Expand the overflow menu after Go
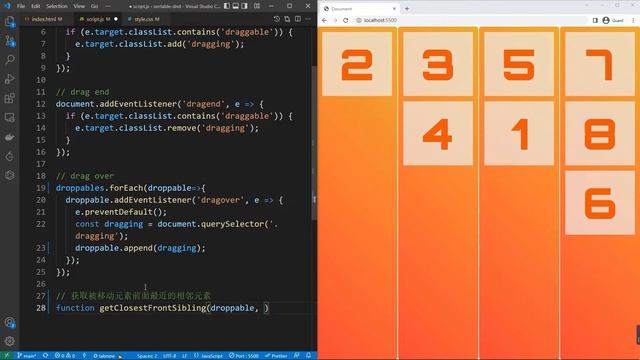Image resolution: width=640 pixels, height=360 pixels. coord(108,6)
